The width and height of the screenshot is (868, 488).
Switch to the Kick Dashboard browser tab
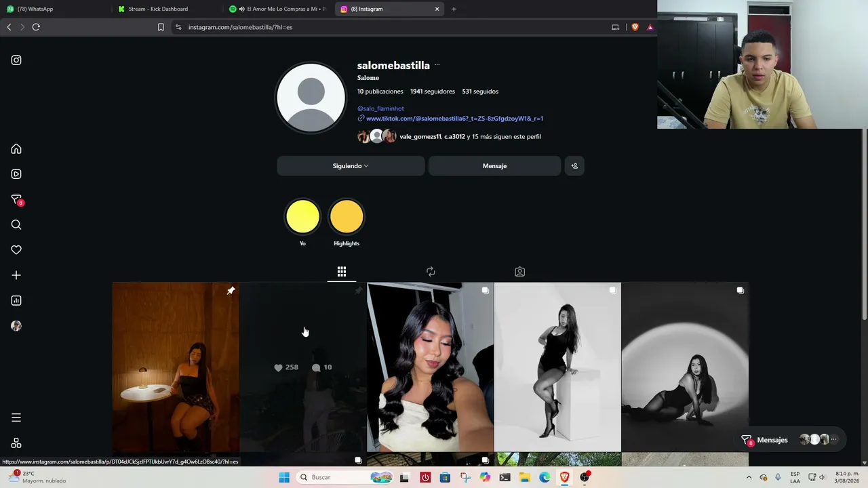pos(167,9)
